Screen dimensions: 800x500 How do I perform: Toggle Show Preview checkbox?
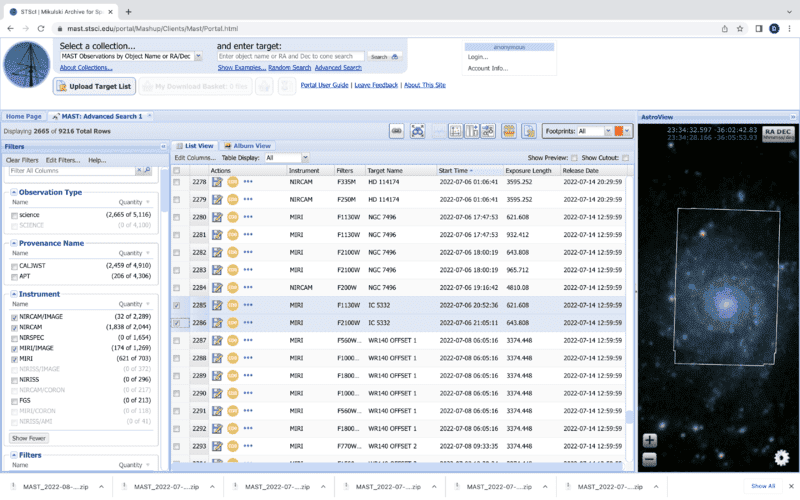[x=574, y=158]
